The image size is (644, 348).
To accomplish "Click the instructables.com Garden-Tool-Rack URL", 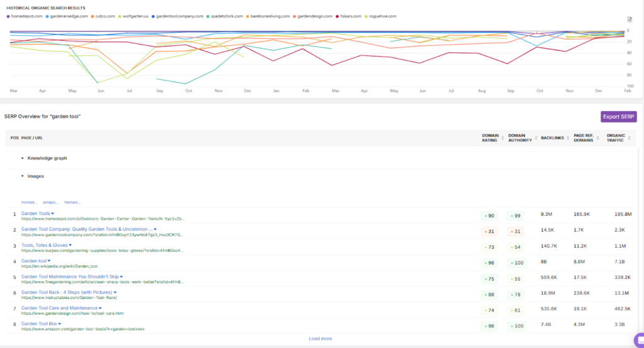I will tap(69, 298).
